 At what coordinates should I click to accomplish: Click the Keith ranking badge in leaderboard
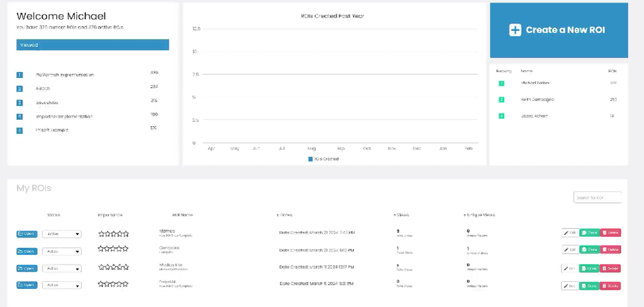point(501,100)
